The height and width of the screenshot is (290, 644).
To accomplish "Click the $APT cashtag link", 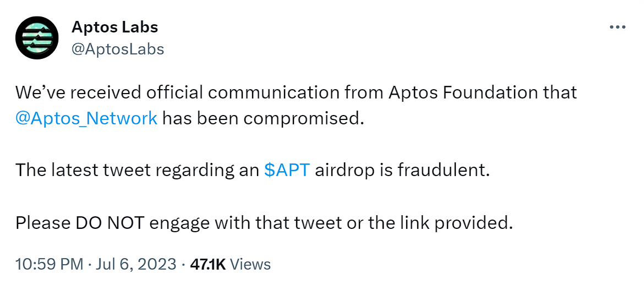I will pyautogui.click(x=287, y=170).
